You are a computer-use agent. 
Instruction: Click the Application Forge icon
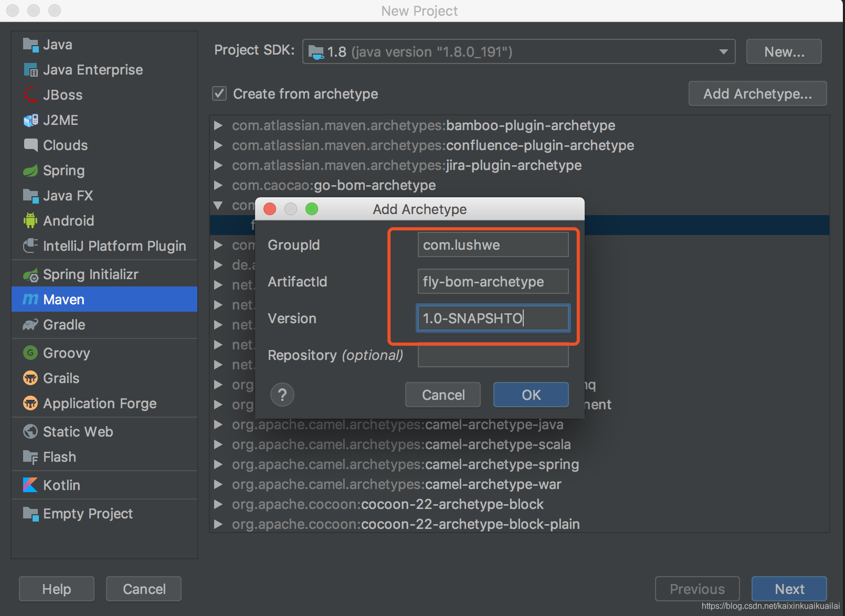tap(30, 403)
